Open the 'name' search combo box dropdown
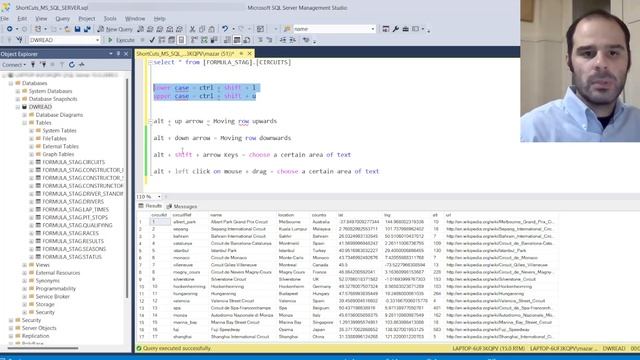The image size is (640, 360). [x=372, y=29]
